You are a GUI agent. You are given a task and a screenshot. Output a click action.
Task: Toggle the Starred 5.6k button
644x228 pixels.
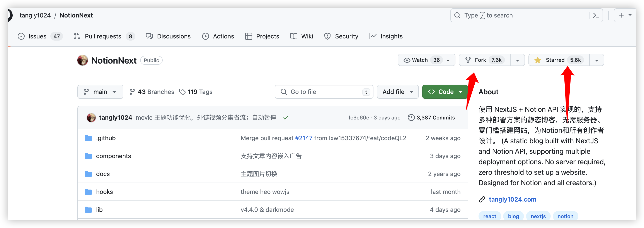click(x=559, y=60)
